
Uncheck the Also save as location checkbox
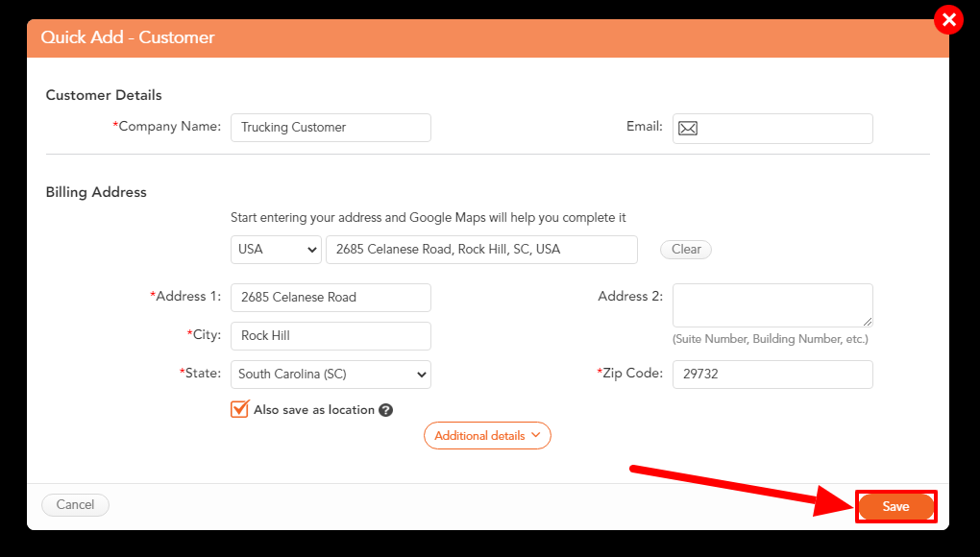tap(239, 409)
